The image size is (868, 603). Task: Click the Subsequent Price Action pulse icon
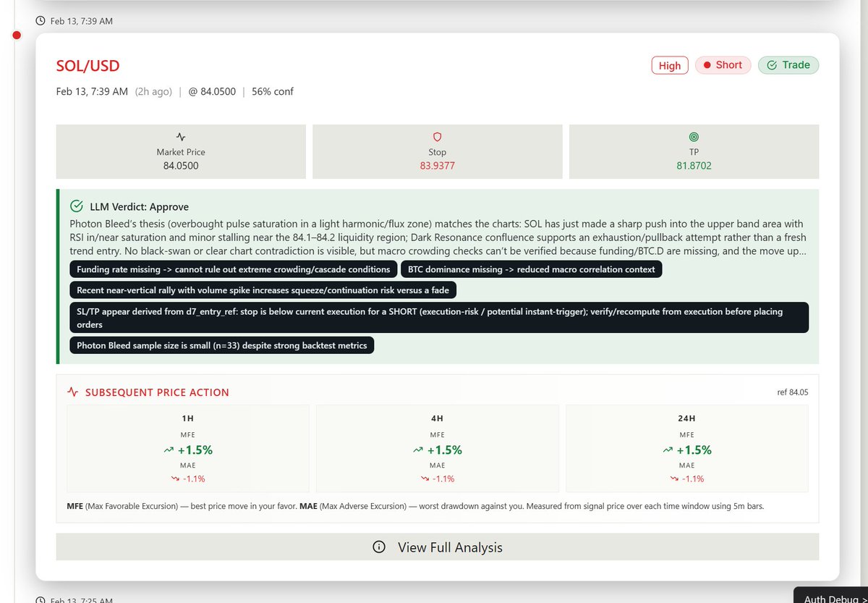point(72,392)
